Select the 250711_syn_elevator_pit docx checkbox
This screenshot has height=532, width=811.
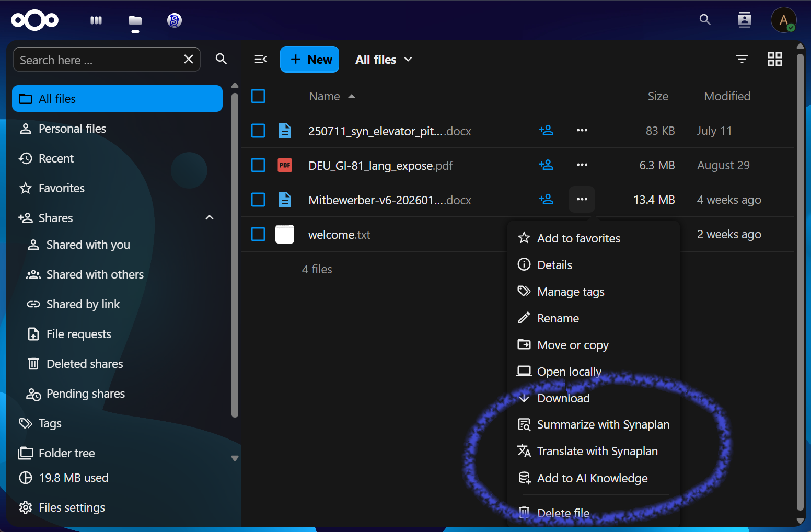258,131
